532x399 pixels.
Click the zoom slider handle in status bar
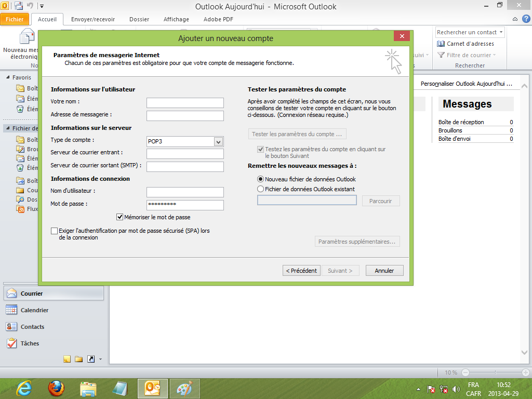tap(495, 373)
